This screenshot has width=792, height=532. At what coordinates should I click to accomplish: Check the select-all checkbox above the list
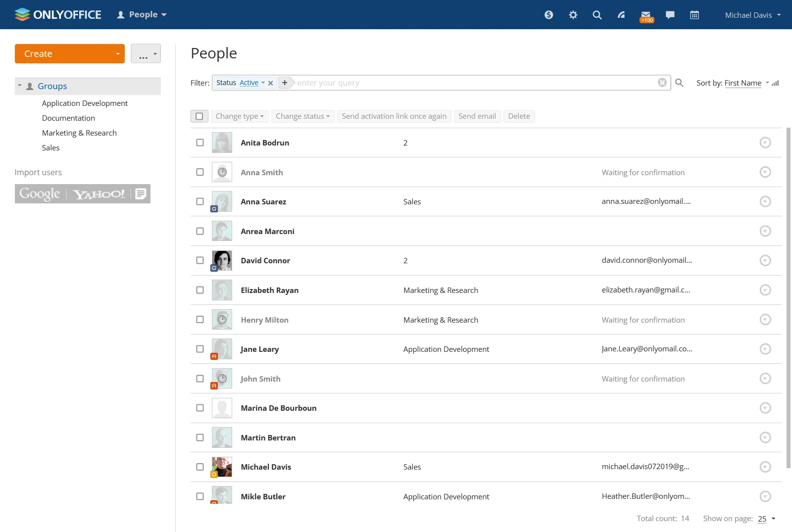[199, 116]
